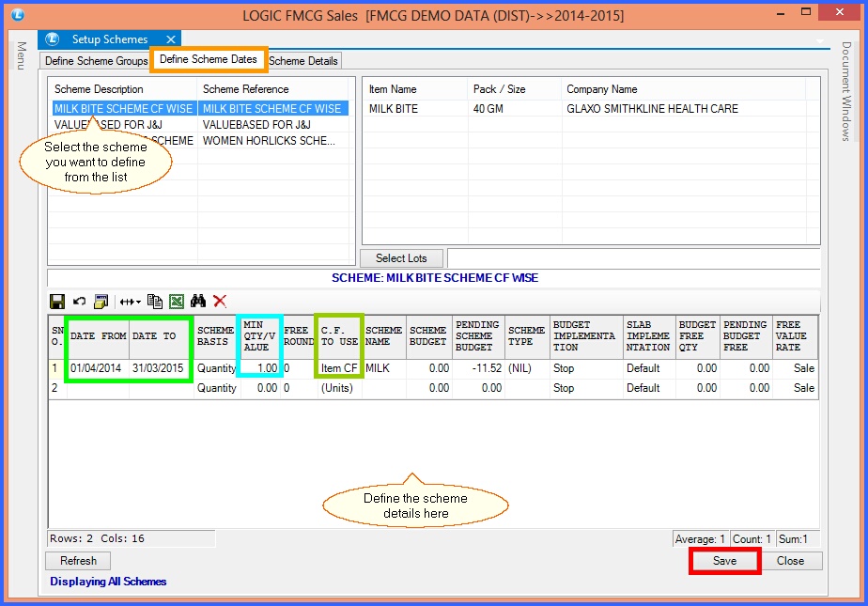Click BUDGET IMPLEMENTATION column header
This screenshot has width=868, height=606.
point(584,336)
